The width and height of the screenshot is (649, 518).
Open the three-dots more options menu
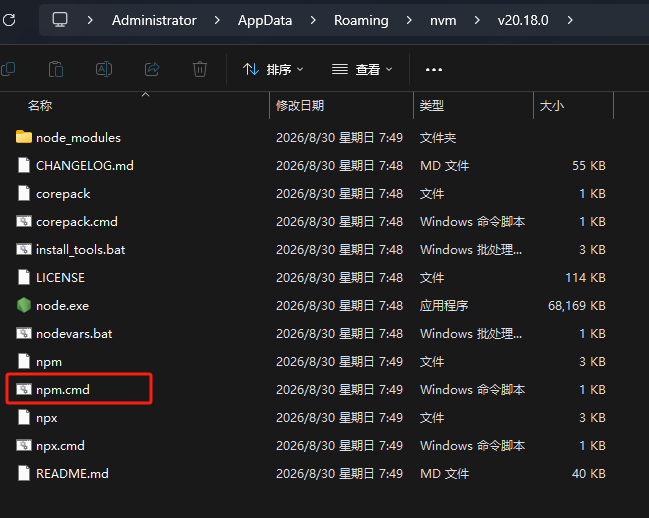point(434,70)
